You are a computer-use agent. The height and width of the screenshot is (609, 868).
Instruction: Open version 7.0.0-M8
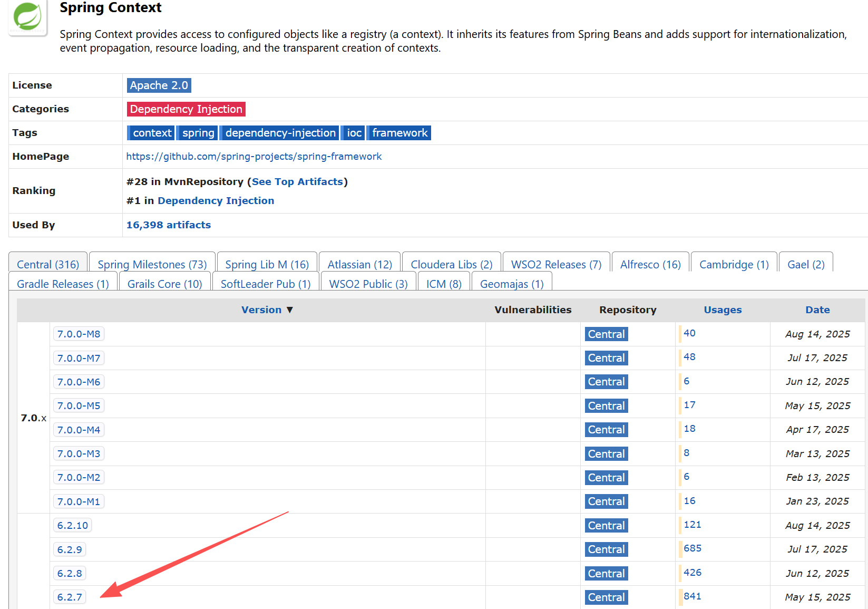click(x=79, y=334)
